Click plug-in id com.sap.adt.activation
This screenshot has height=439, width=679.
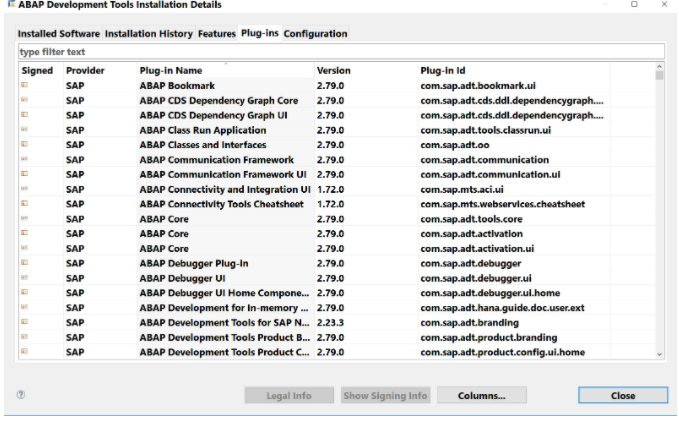point(471,234)
